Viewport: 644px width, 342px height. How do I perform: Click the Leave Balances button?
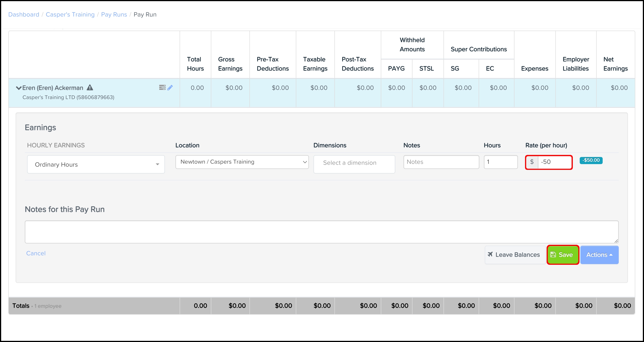(x=515, y=255)
